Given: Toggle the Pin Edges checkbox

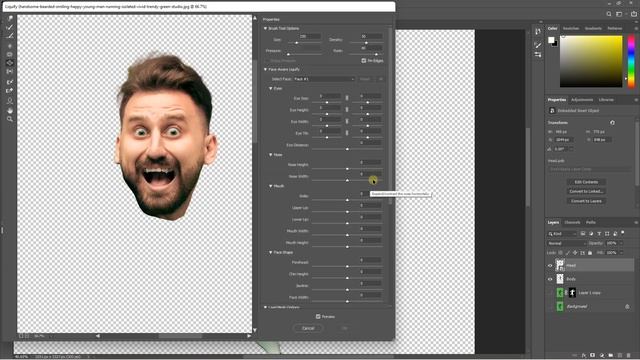Looking at the screenshot, I should 364,60.
